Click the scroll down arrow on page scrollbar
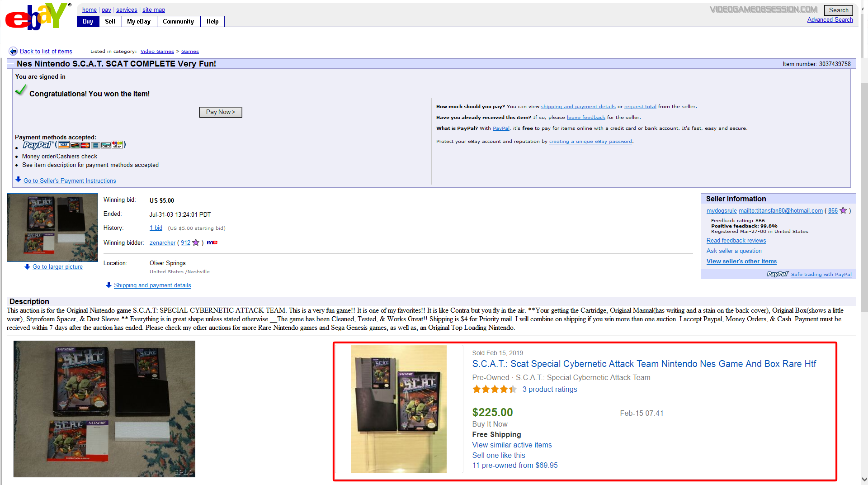The height and width of the screenshot is (485, 868). [x=864, y=479]
